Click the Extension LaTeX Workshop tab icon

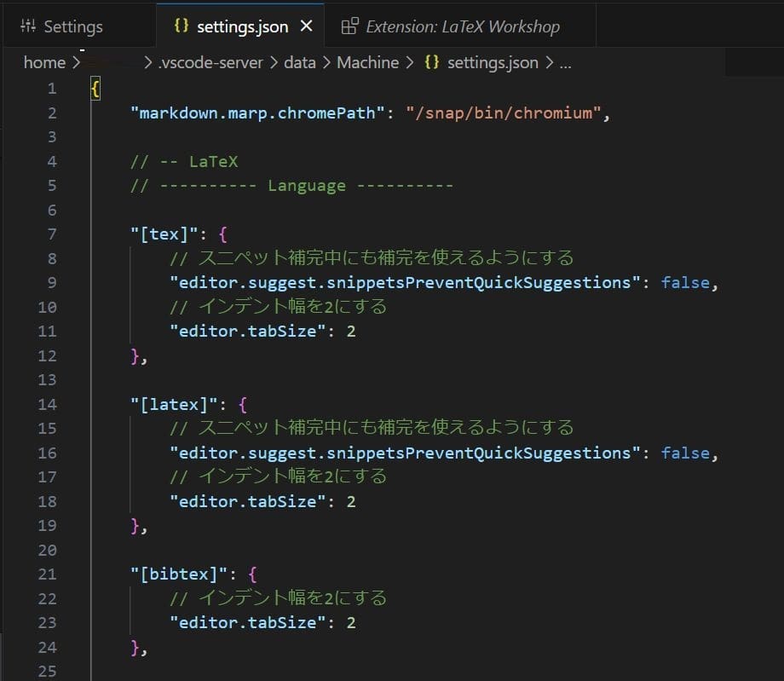349,26
